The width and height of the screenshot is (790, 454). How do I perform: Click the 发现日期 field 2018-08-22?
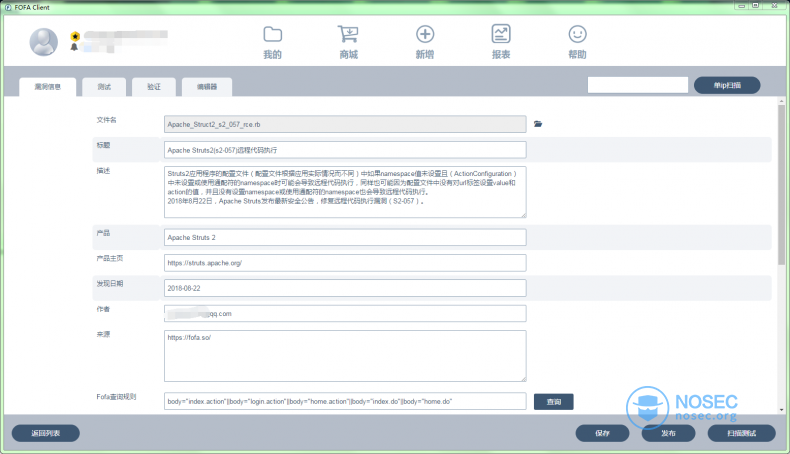pos(345,288)
